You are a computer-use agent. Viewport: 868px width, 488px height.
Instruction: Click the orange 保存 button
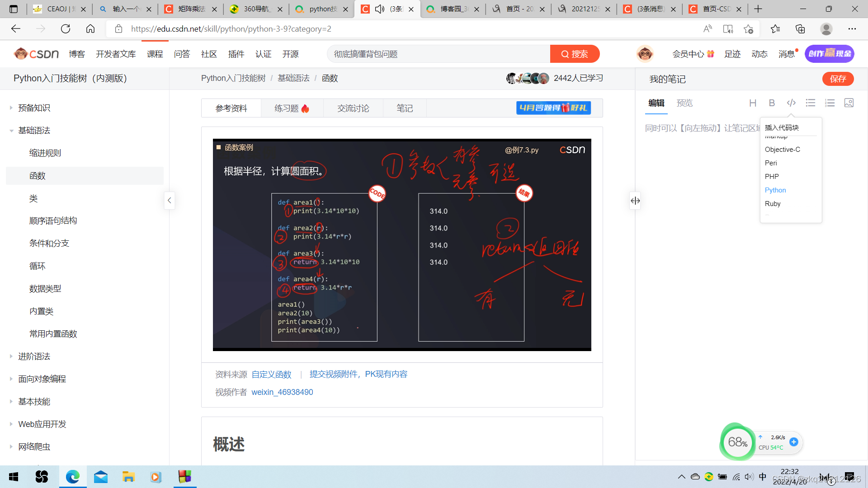coord(838,79)
